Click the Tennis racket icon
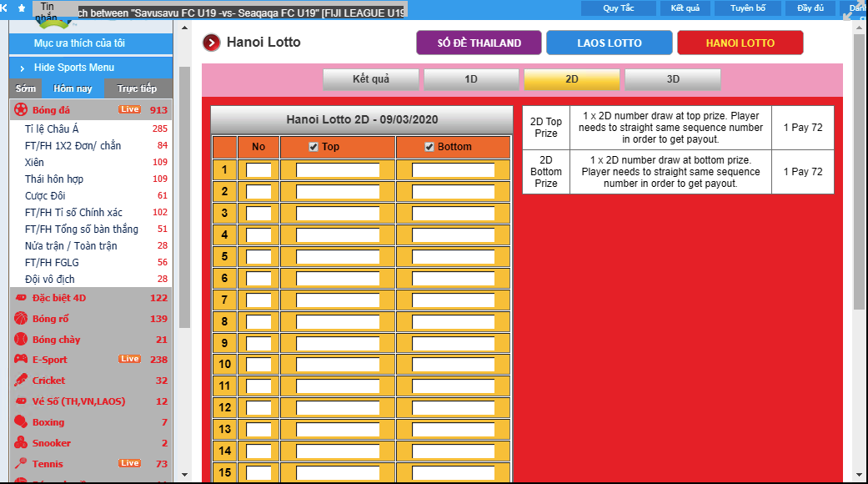 point(21,464)
